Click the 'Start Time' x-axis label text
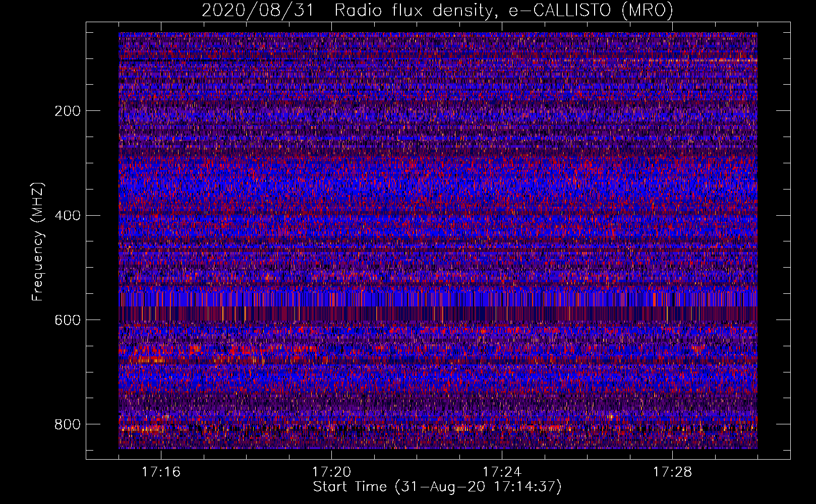 click(349, 487)
